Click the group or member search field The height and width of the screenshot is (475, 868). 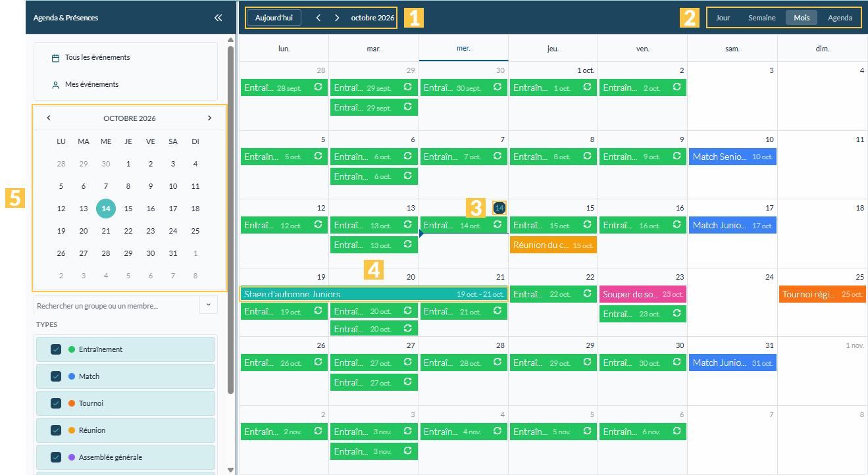(x=116, y=306)
